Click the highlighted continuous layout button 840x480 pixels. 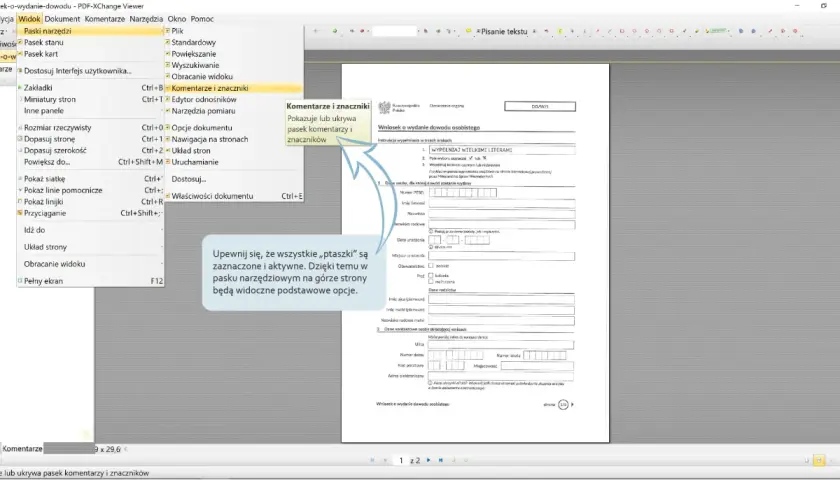point(819,461)
